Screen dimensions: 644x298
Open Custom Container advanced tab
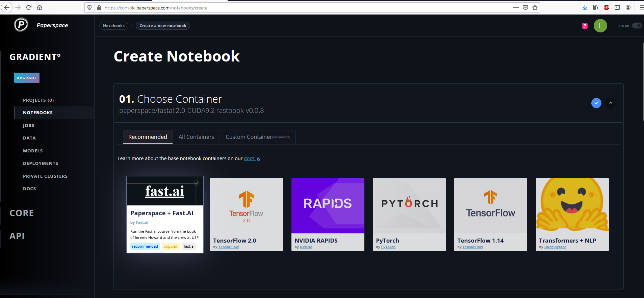pos(258,137)
